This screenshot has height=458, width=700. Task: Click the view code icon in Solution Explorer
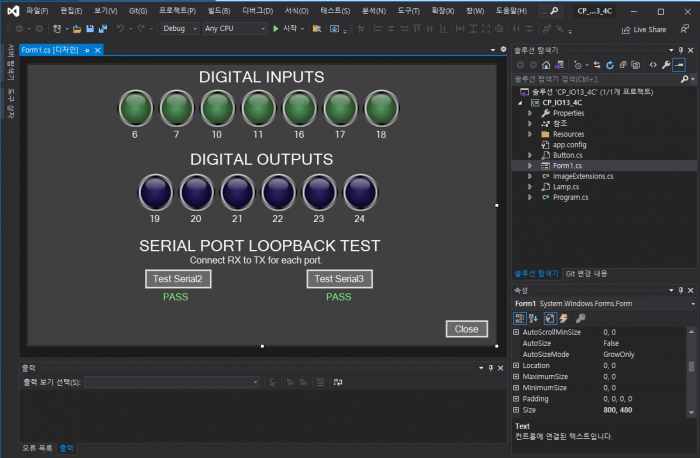[652, 64]
